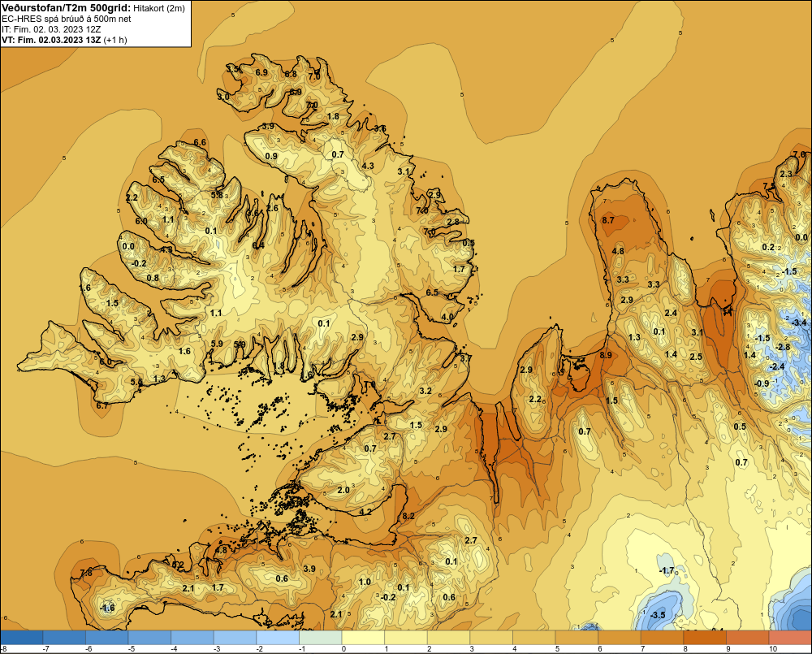Image resolution: width=812 pixels, height=654 pixels.
Task: Click the -3.5 temperature label in the blue area
Action: [x=657, y=615]
